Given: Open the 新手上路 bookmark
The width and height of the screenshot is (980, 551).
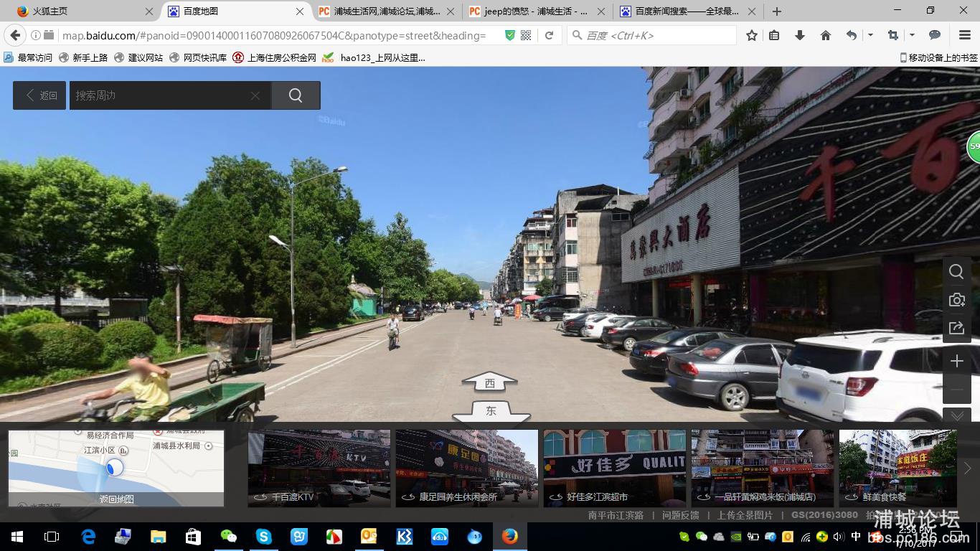Looking at the screenshot, I should click(83, 57).
